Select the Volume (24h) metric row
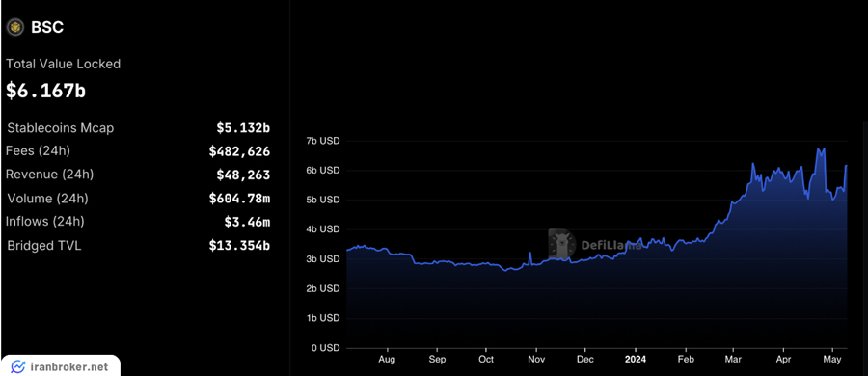 138,199
